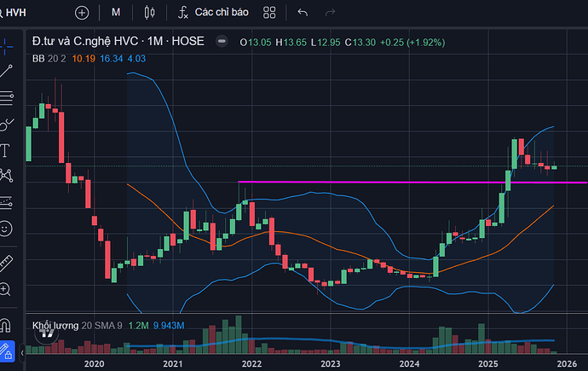Click the 2024 label on time axis
The width and height of the screenshot is (588, 371).
[x=409, y=363]
